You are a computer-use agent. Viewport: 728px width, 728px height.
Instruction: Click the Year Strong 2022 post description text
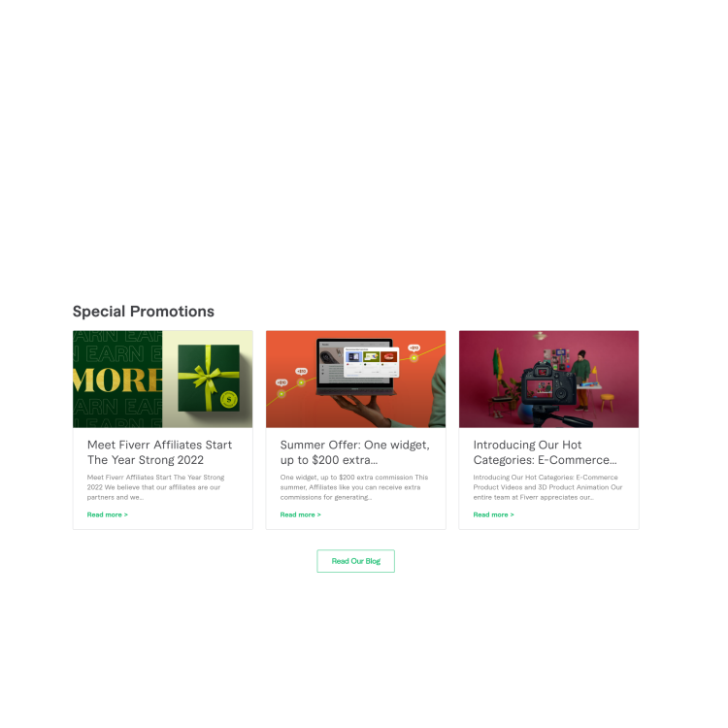(155, 487)
